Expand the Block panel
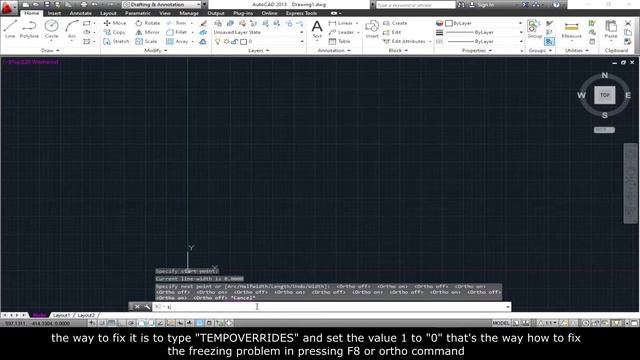Screen dimensions: 640x360 398,50
